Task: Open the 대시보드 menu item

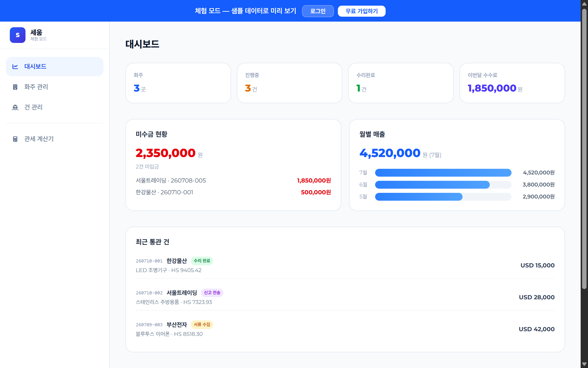Action: click(x=55, y=66)
